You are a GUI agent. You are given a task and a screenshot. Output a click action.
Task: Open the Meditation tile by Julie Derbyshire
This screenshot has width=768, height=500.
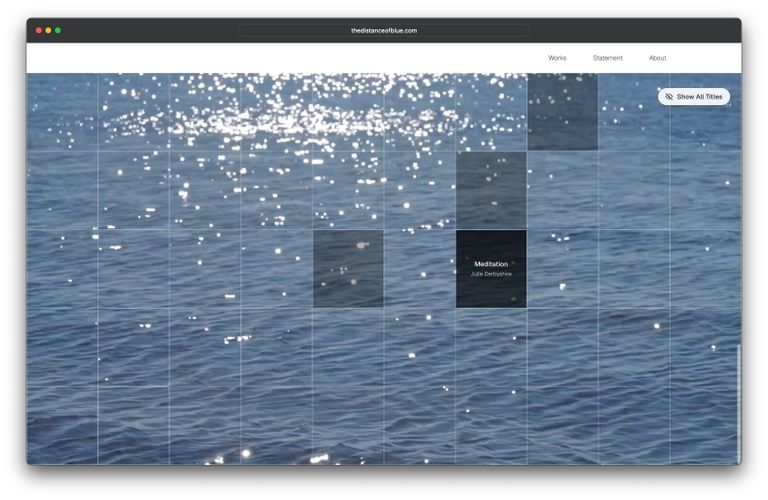(x=491, y=269)
